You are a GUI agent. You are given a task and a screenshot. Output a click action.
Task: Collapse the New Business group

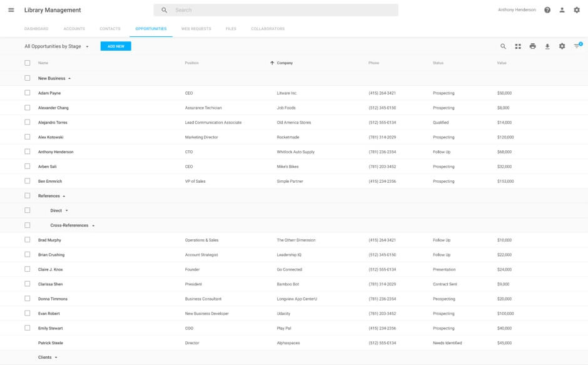pos(69,78)
